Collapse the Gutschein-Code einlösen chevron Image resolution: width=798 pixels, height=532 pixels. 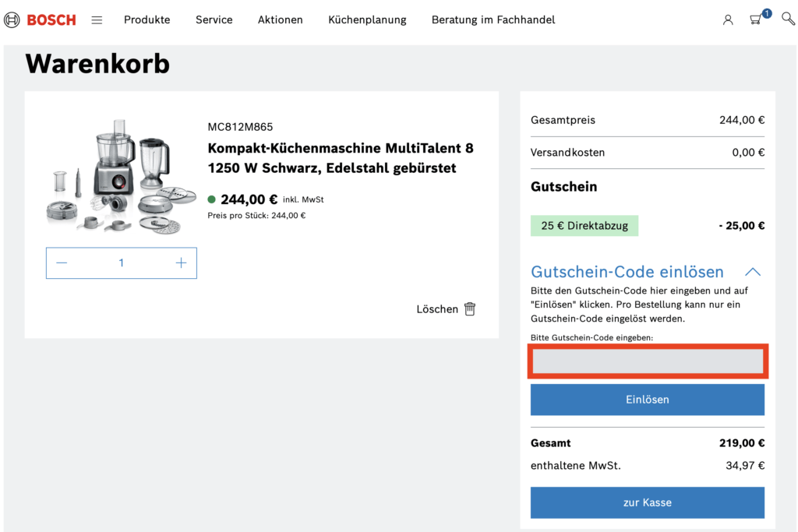click(753, 272)
